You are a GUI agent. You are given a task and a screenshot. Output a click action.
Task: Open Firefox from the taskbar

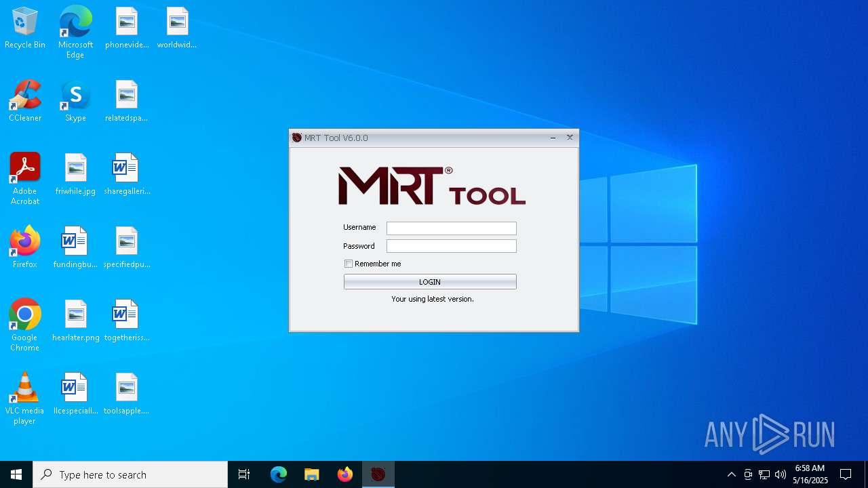345,474
